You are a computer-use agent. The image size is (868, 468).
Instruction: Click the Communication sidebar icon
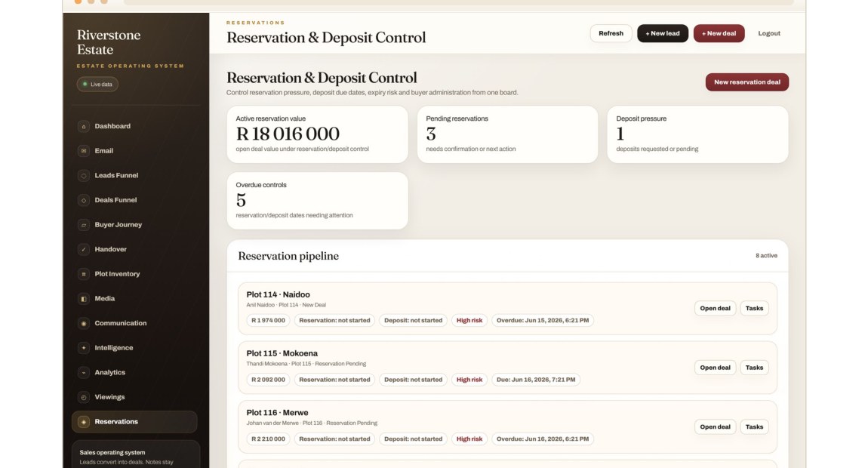point(84,323)
